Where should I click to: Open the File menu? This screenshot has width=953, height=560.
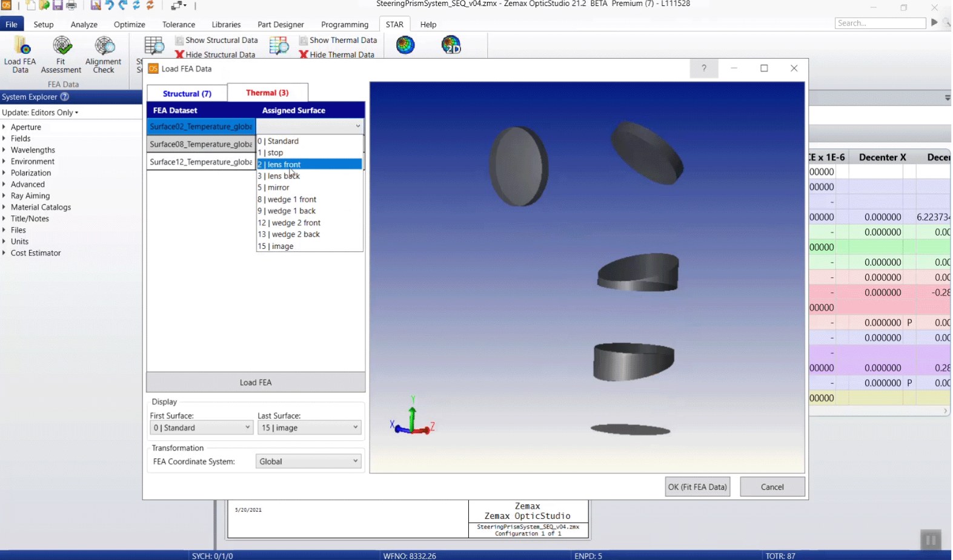12,24
